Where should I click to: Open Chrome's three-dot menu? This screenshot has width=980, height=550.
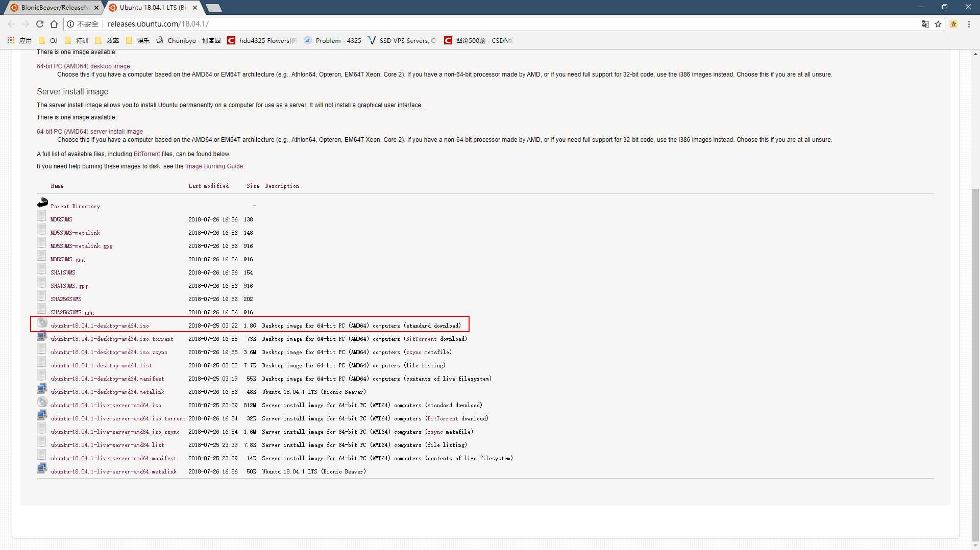(x=969, y=24)
